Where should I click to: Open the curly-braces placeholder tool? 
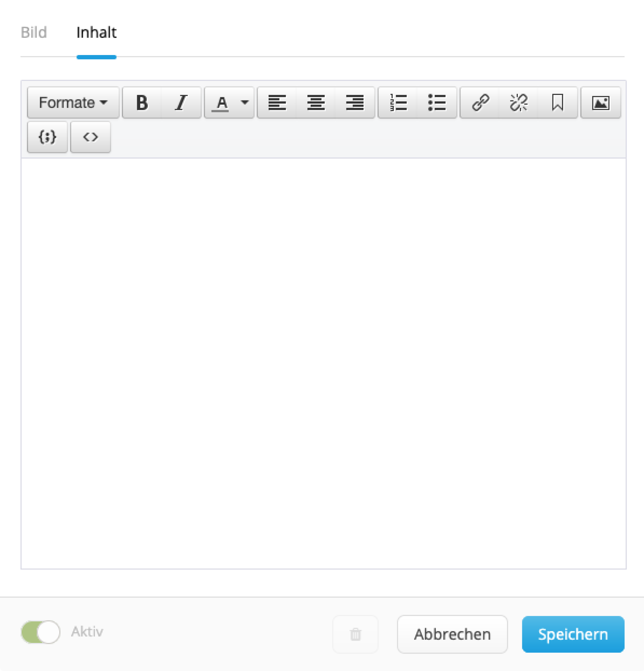pyautogui.click(x=47, y=137)
